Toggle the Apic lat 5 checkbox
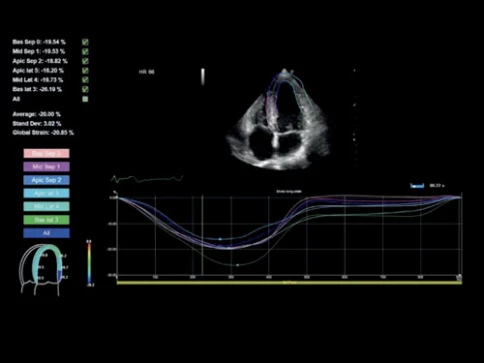Viewport: 484px width, 363px height. tap(85, 71)
